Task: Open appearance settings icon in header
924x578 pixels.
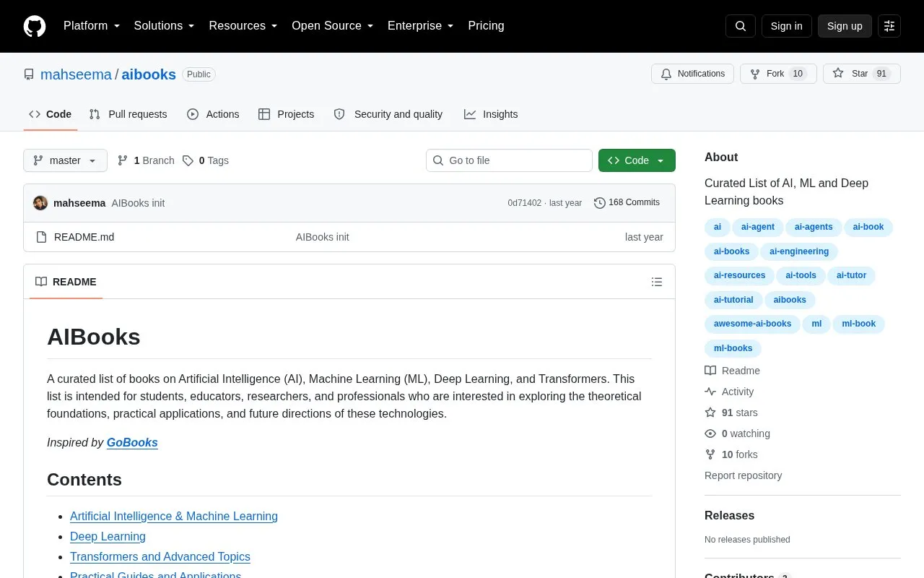Action: (889, 26)
